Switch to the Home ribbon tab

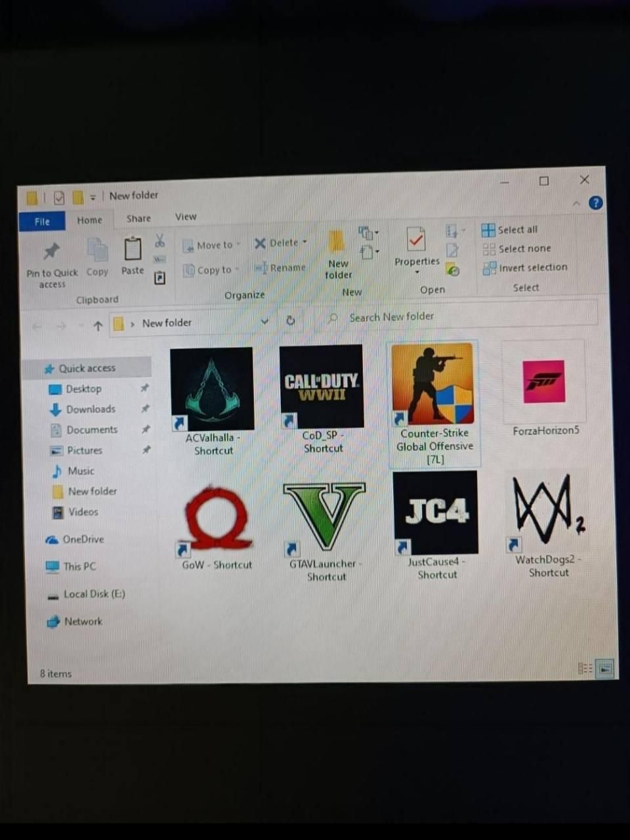pos(89,220)
